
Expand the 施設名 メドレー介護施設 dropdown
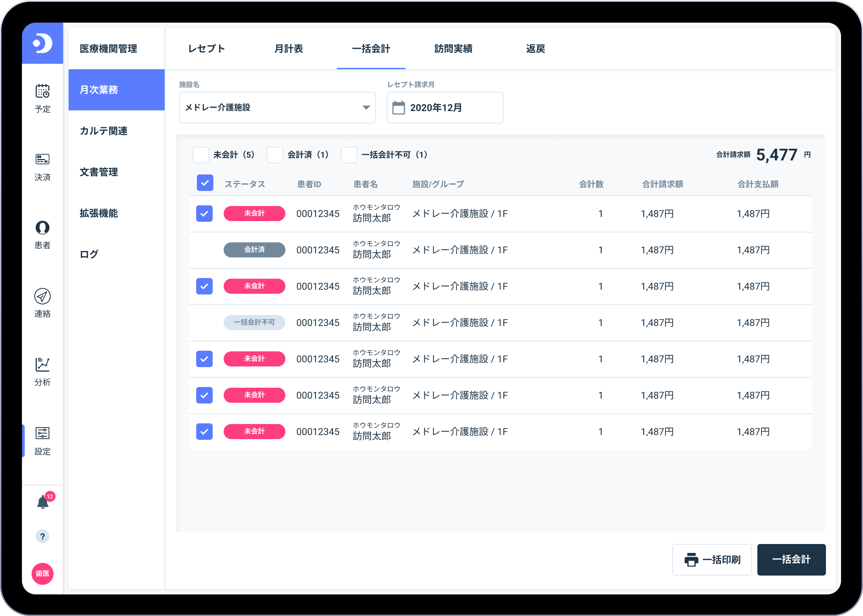coord(277,108)
